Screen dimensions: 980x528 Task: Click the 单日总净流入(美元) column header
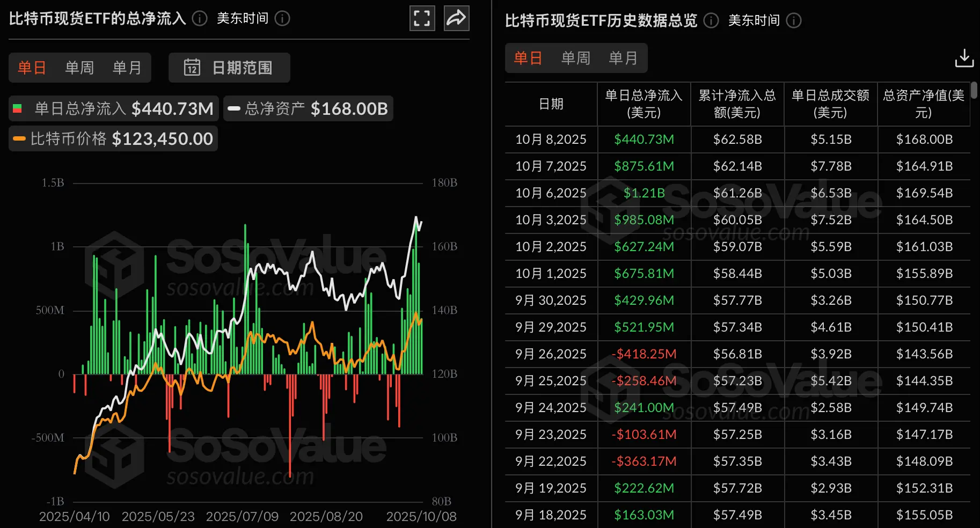643,104
